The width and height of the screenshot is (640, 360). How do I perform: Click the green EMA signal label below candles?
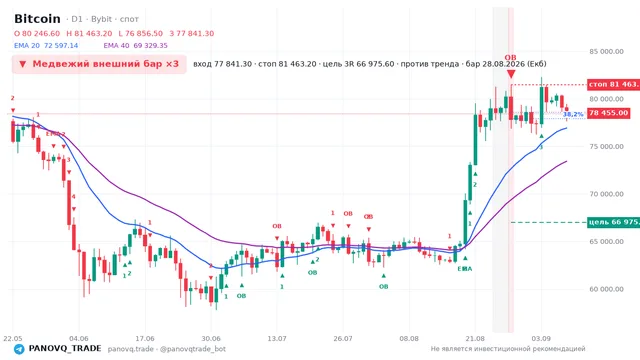click(x=464, y=269)
